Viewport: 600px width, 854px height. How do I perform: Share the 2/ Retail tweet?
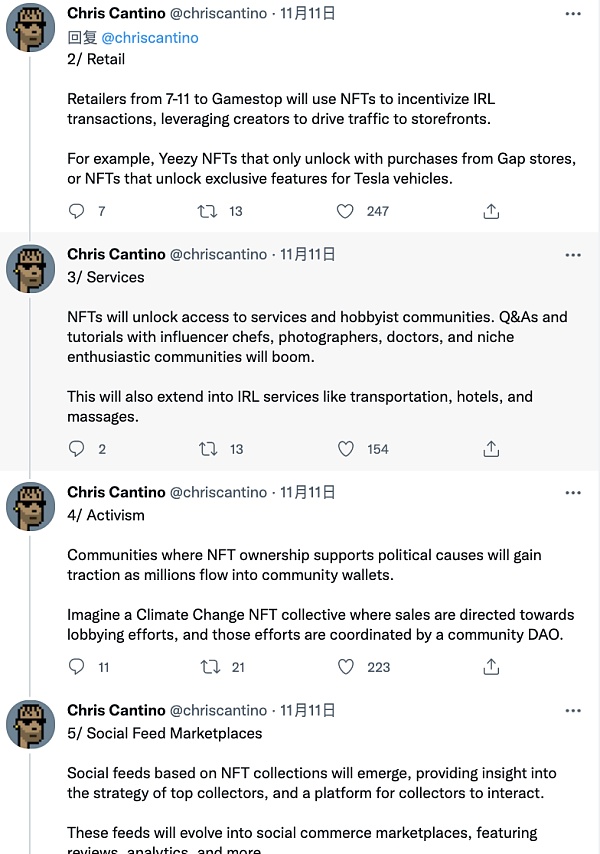coord(491,211)
